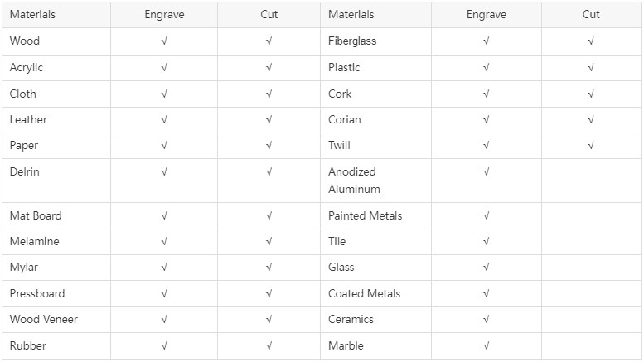
Task: Click the first Materials column header
Action: pyautogui.click(x=56, y=15)
